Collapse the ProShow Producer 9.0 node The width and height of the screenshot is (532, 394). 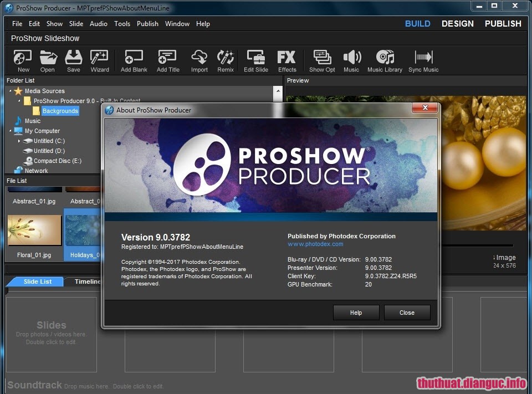[x=19, y=101]
